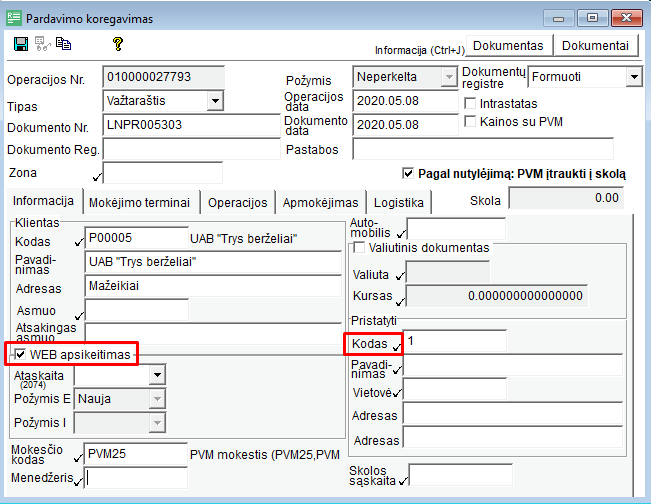Enable the Intrastatas checkbox
This screenshot has width=651, height=504.
[472, 103]
